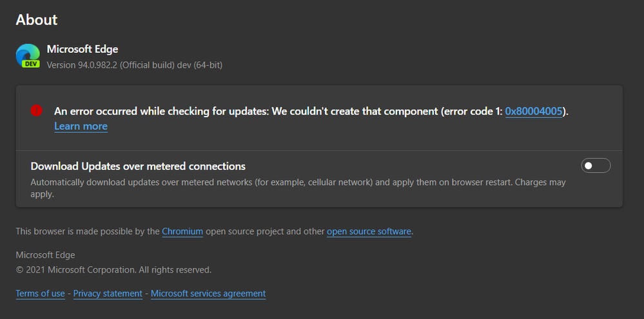Open the Terms of use link
Image resolution: width=644 pixels, height=319 pixels.
point(40,293)
